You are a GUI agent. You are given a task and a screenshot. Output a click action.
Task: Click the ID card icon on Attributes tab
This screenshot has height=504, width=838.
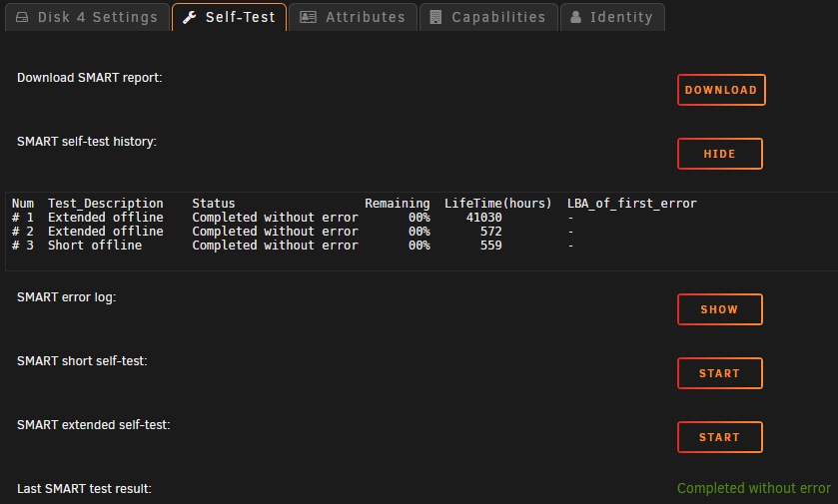coord(308,18)
